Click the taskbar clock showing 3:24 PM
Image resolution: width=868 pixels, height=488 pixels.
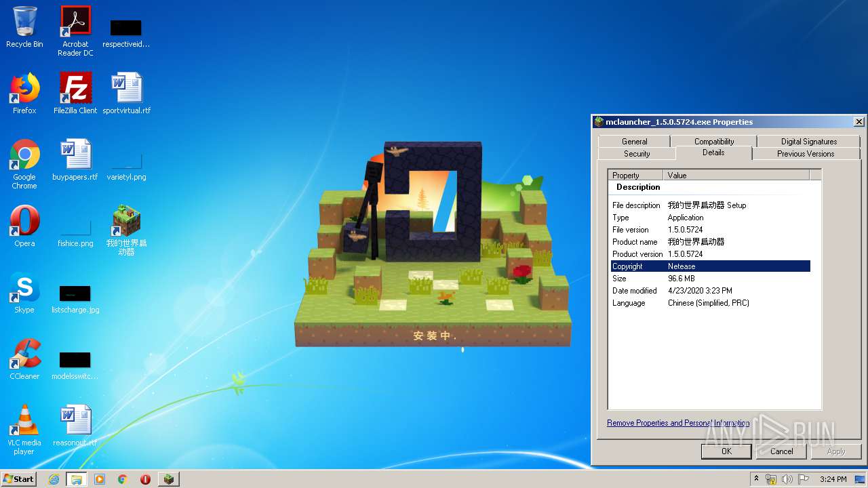(833, 479)
